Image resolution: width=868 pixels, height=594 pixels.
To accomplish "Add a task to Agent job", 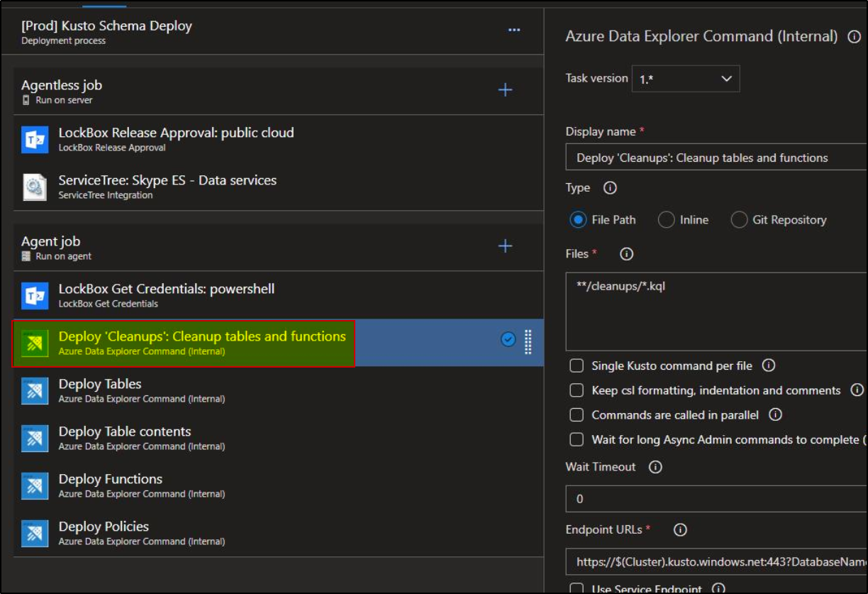I will tap(505, 246).
